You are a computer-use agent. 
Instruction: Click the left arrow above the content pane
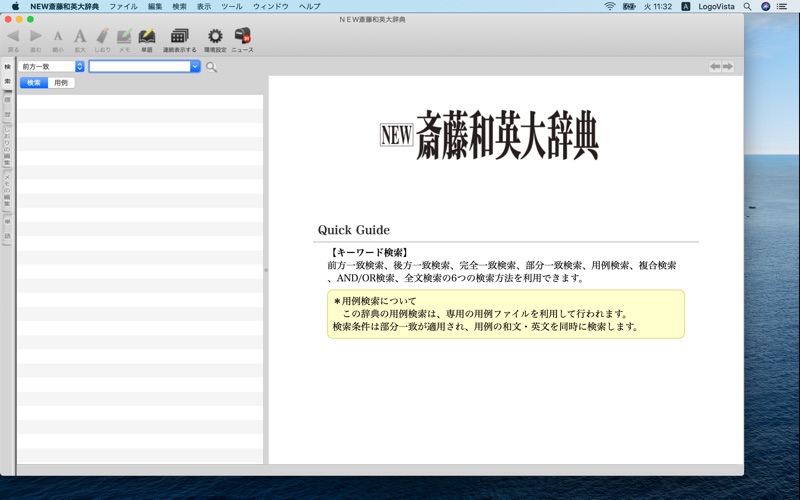point(715,66)
